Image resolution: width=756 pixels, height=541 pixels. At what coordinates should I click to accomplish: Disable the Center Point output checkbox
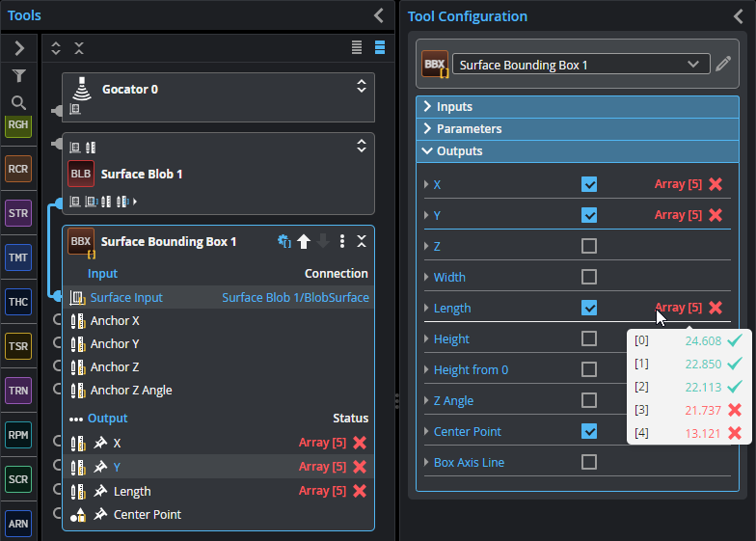point(589,431)
